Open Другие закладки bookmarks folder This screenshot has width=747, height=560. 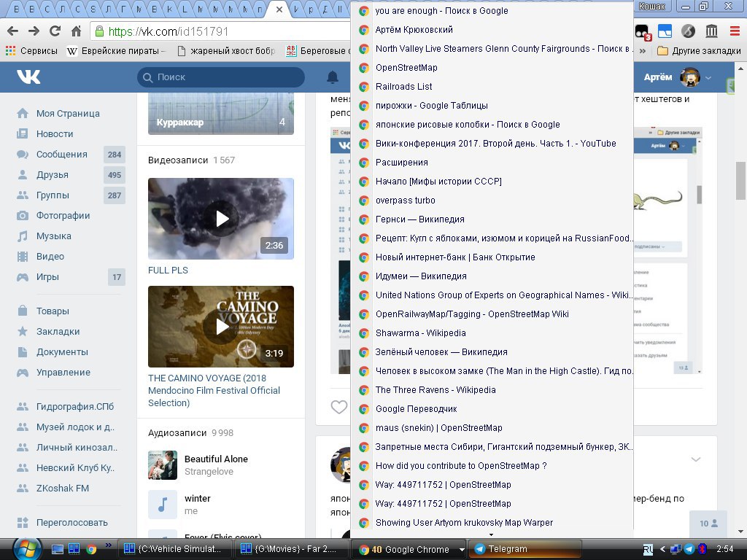699,51
